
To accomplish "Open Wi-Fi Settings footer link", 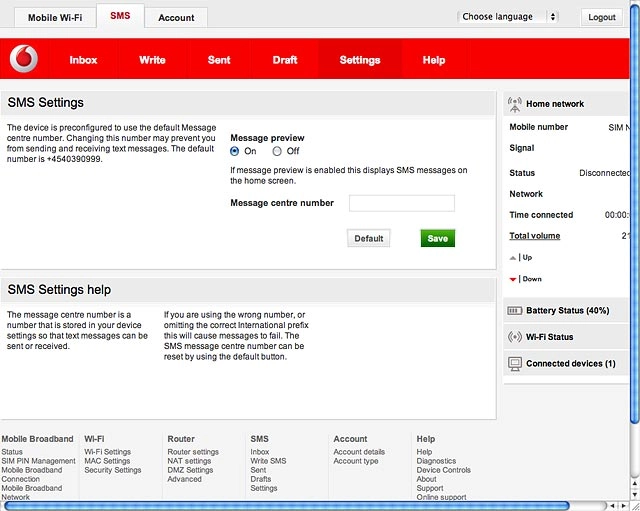I will [108, 452].
